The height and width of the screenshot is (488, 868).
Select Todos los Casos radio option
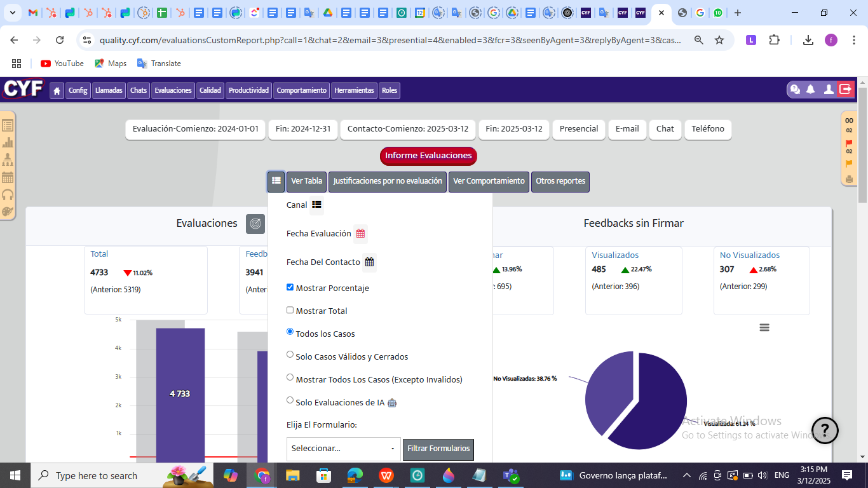(x=290, y=332)
